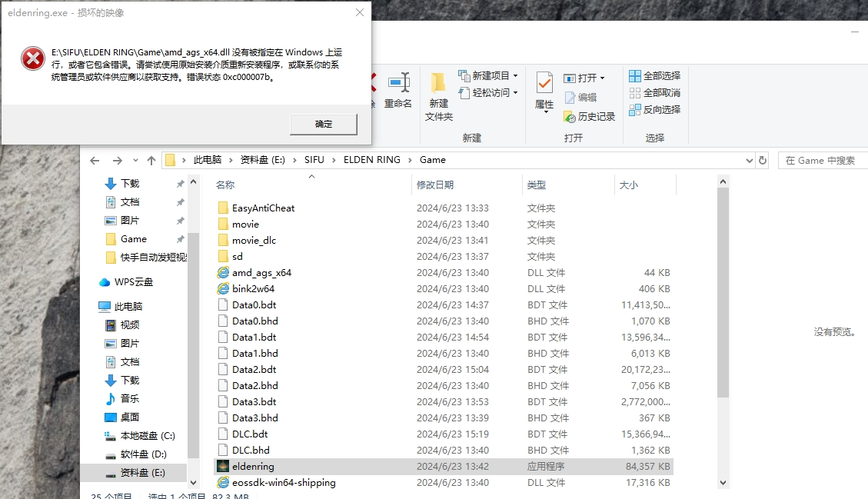Select 资料盘 (E:) in navigation pane
This screenshot has width=868, height=499.
click(x=142, y=473)
